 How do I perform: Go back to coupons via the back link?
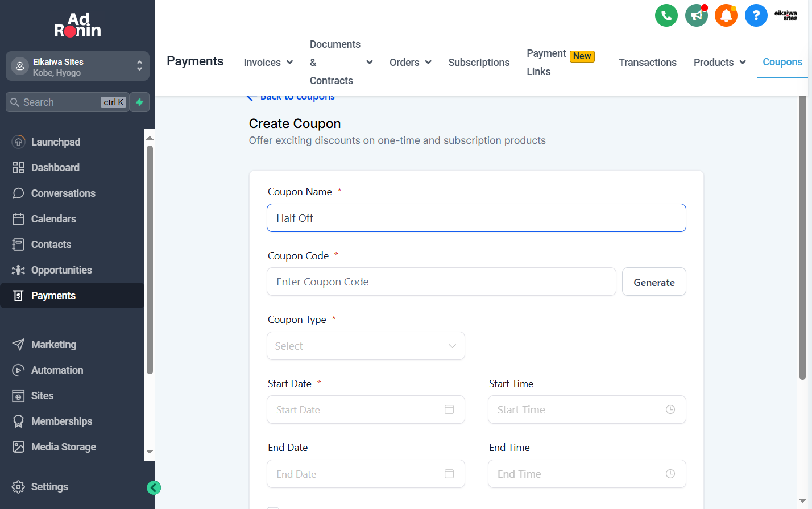[291, 97]
